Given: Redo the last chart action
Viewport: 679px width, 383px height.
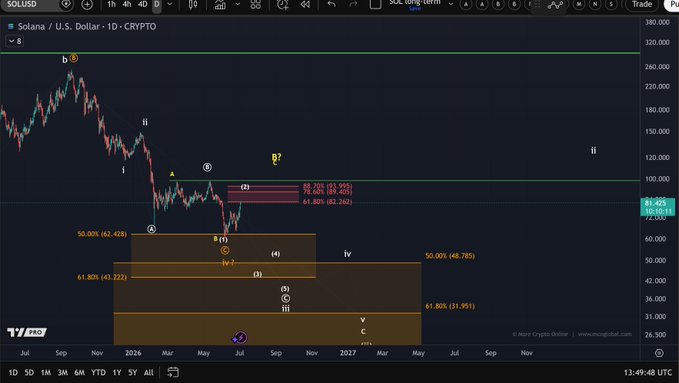Looking at the screenshot, I should (353, 5).
